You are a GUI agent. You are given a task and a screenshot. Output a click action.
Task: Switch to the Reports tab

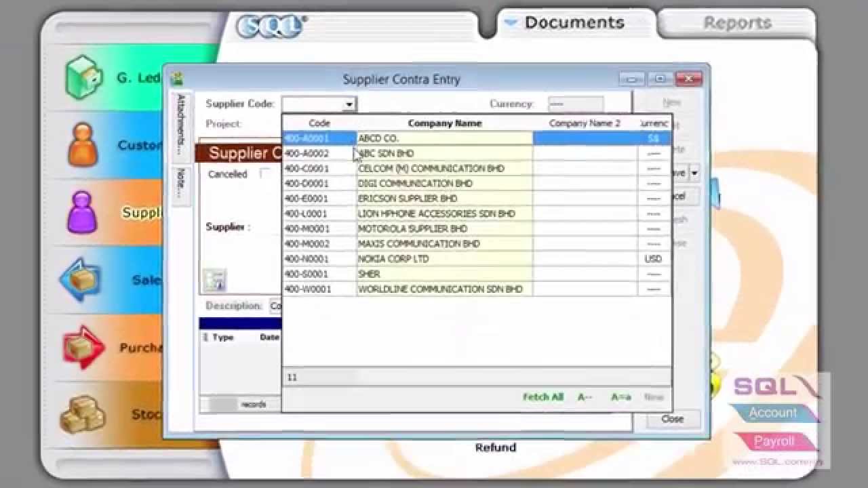coord(736,23)
